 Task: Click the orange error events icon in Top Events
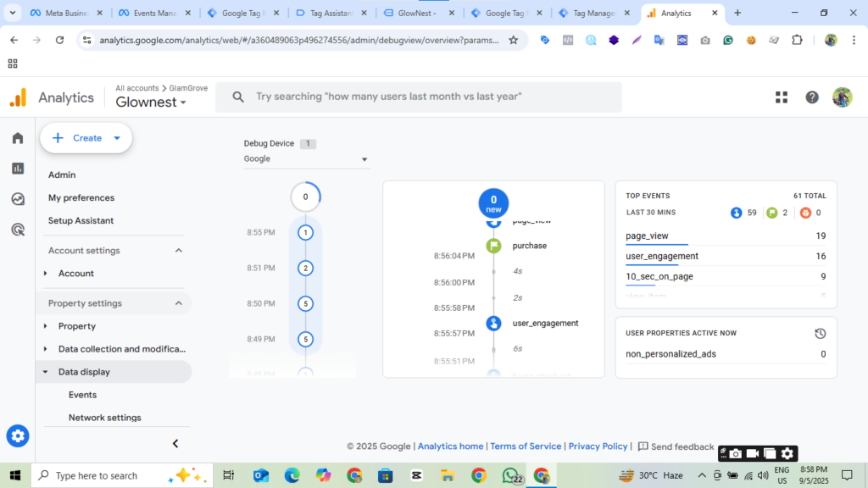pos(805,213)
